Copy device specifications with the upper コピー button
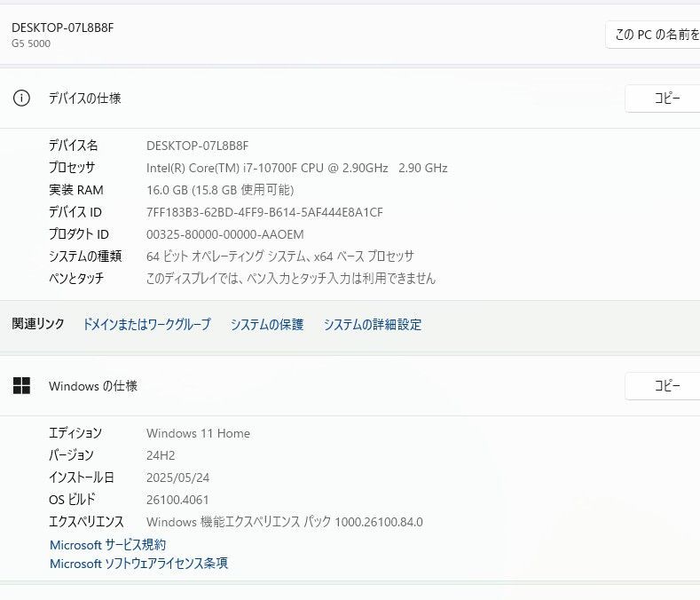Screen dimensions: 700x600 click(x=663, y=99)
